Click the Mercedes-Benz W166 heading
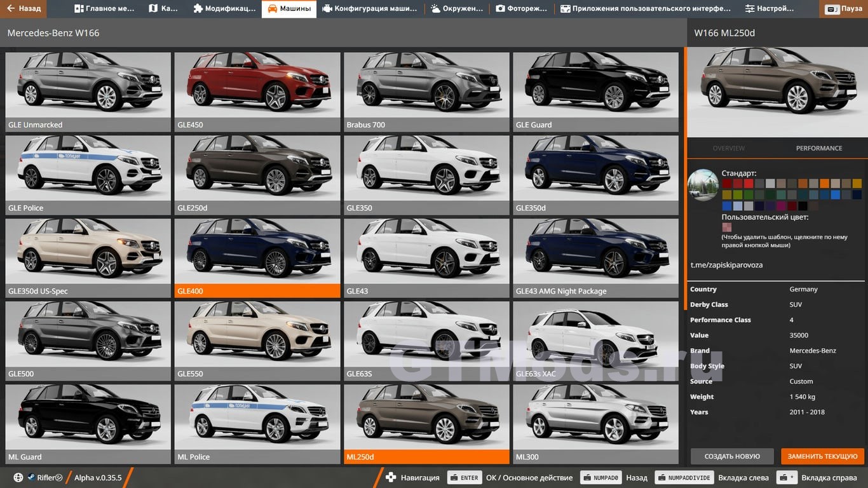868x488 pixels. tap(53, 33)
